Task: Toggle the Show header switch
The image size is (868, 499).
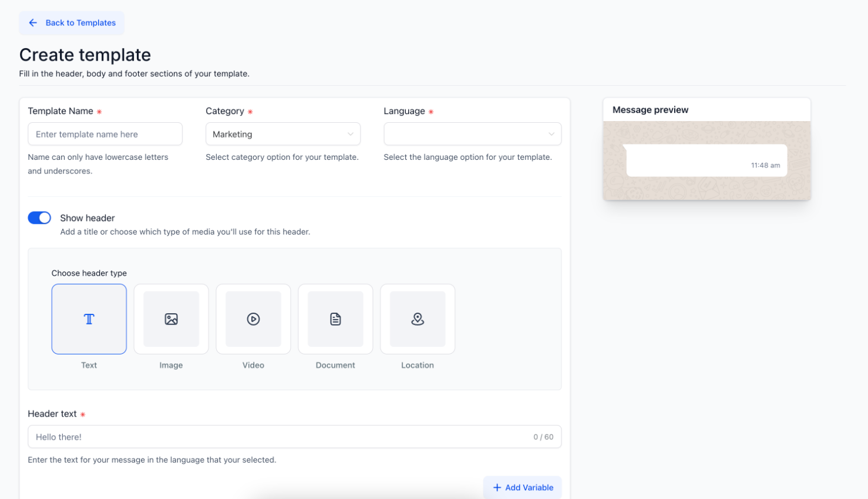Action: click(x=39, y=218)
